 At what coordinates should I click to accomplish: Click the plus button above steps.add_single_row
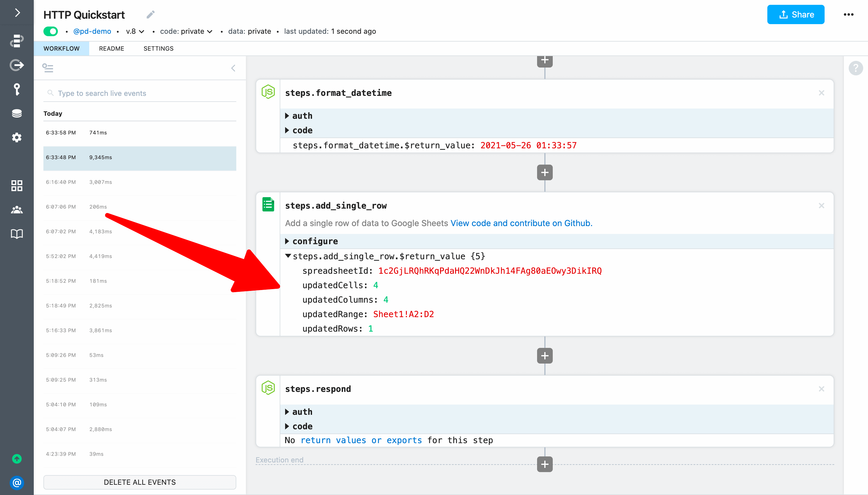pos(544,172)
